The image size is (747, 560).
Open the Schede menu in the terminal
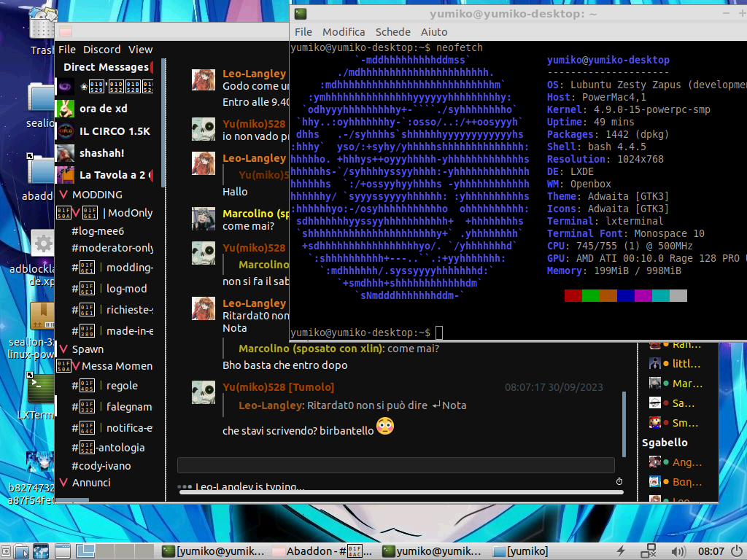point(393,32)
